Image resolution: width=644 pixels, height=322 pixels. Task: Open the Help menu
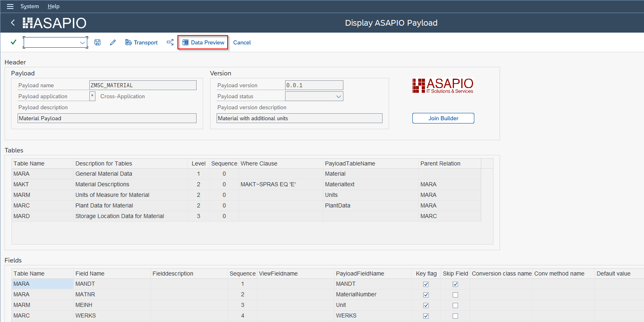click(53, 7)
